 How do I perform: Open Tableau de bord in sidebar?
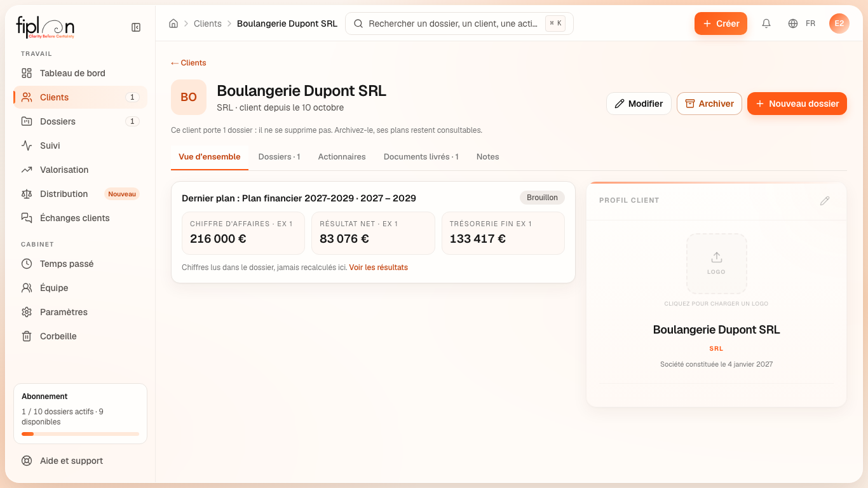80,73
